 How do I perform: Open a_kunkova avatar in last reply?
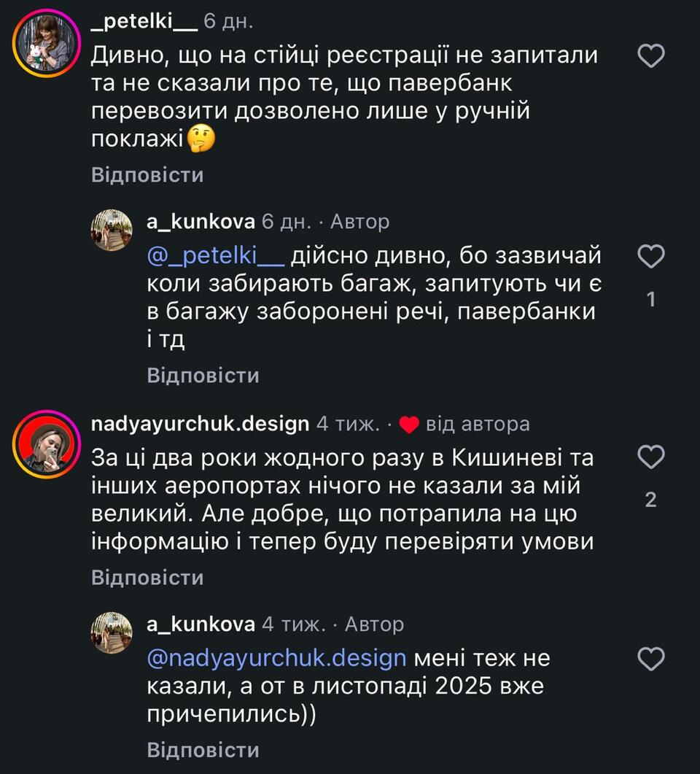pos(112,632)
